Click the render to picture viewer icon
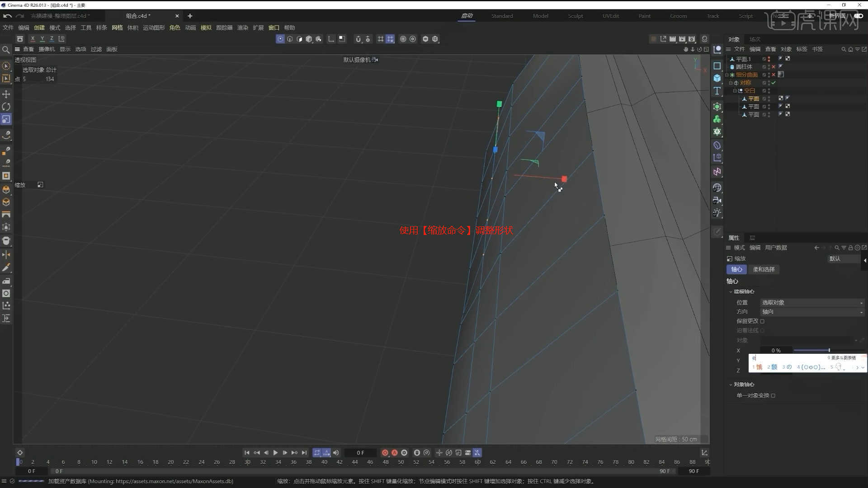 pyautogui.click(x=682, y=39)
